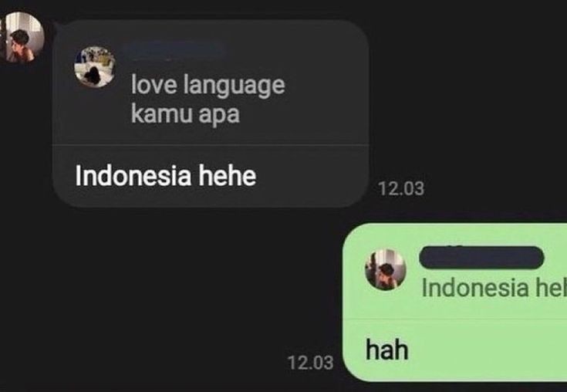Viewport: 567px width, 392px height.
Task: Click the word "Indonesia" in the white message
Action: click(133, 176)
